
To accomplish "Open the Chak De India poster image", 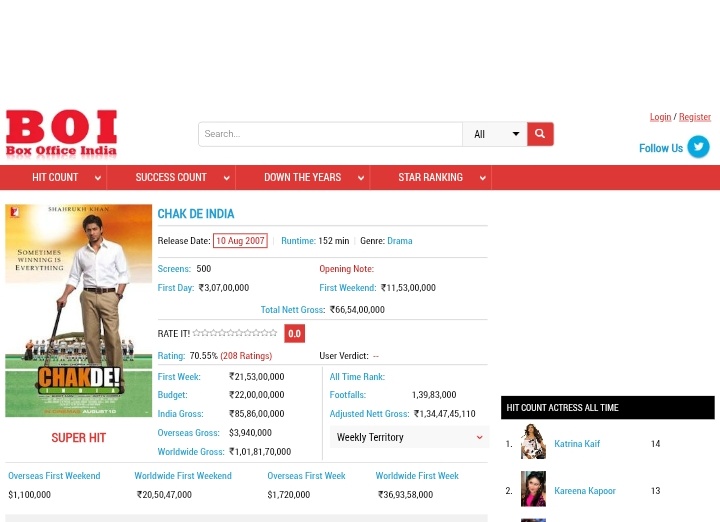I will click(x=79, y=310).
